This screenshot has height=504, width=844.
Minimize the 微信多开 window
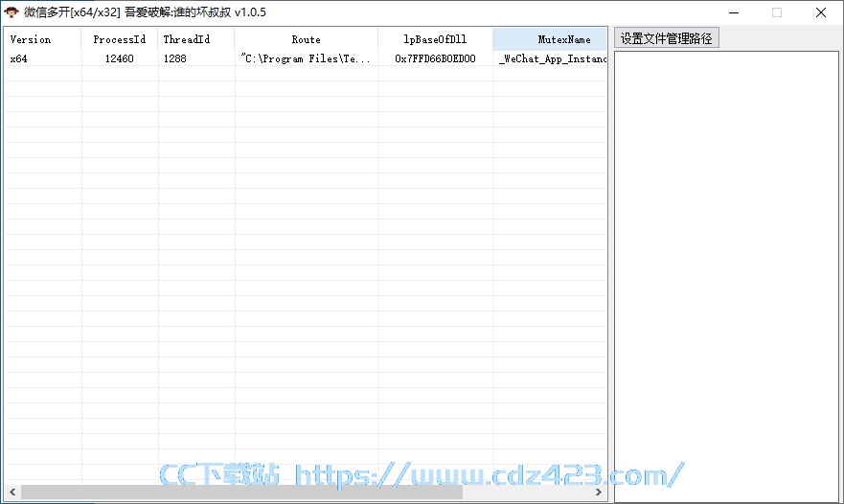click(x=734, y=12)
